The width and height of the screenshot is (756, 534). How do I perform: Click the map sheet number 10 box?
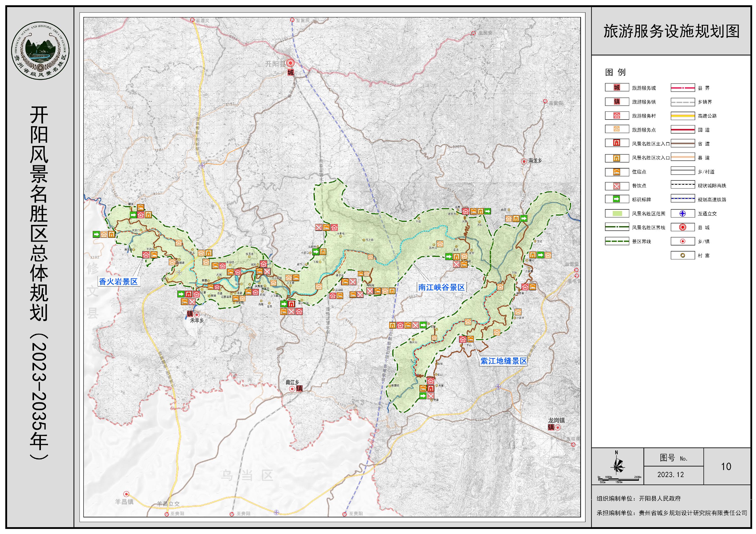pyautogui.click(x=726, y=466)
